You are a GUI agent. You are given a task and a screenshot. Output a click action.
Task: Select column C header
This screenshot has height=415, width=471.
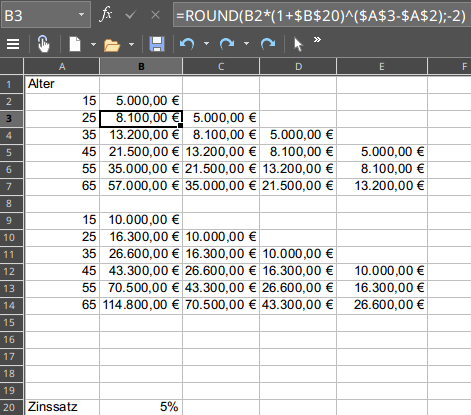221,67
